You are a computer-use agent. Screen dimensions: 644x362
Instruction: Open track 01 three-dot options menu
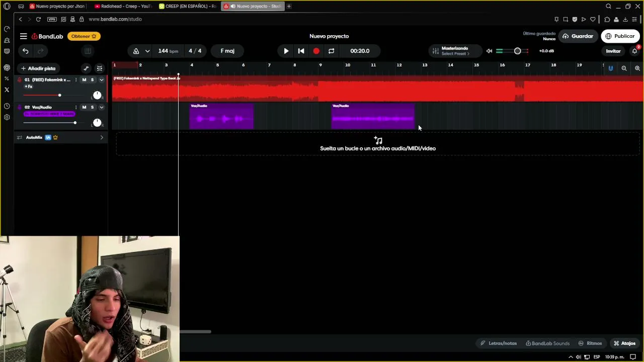(x=76, y=80)
